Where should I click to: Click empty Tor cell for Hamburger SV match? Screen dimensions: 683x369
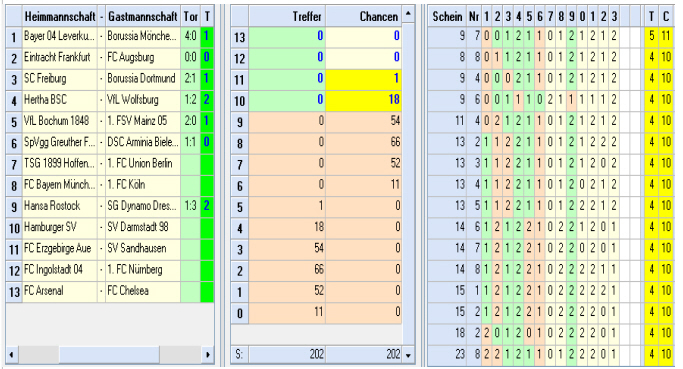(190, 227)
